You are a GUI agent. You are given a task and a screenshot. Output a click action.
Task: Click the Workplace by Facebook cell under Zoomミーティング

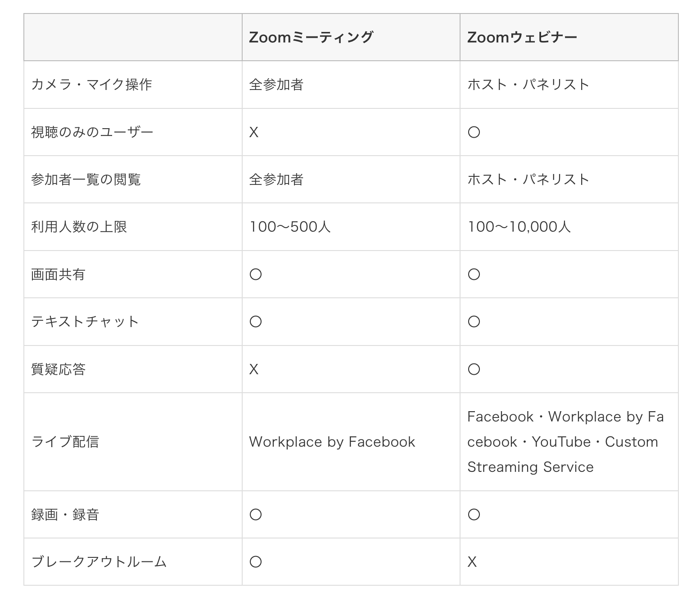click(x=332, y=442)
